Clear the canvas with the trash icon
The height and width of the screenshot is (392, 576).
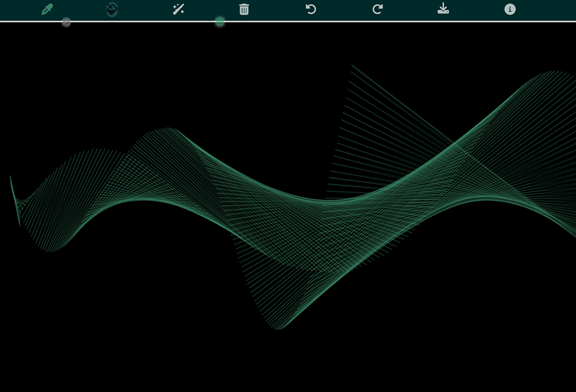pyautogui.click(x=244, y=9)
